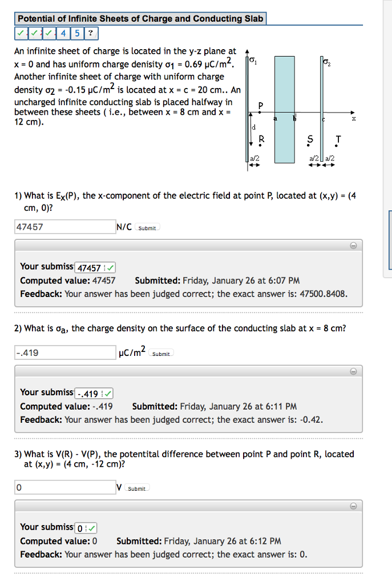
Task: Open question 5 in the navigation bar
Action: pos(77,33)
